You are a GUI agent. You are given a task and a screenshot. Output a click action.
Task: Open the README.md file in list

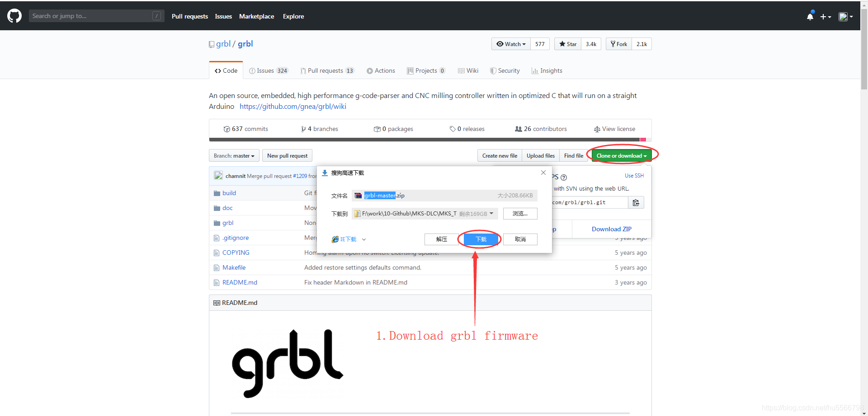pos(240,282)
